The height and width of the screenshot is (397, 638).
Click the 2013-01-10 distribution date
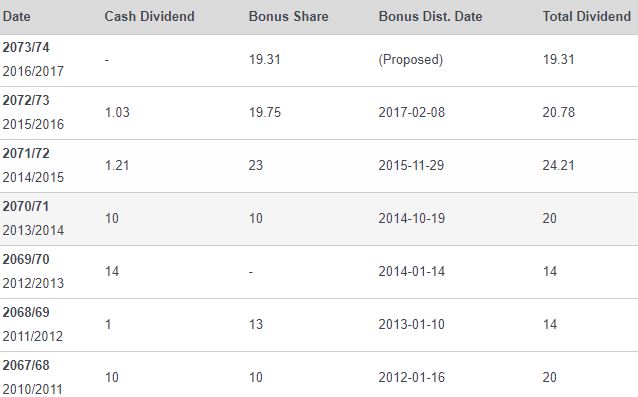click(411, 325)
